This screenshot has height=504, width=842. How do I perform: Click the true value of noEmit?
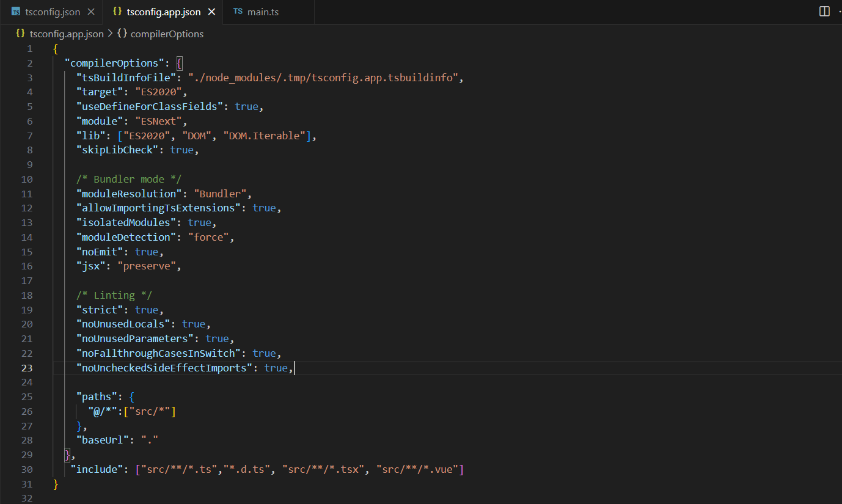point(147,252)
